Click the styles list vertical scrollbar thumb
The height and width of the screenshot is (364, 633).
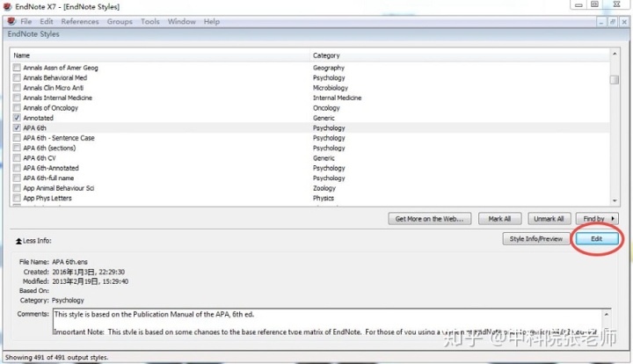[615, 79]
